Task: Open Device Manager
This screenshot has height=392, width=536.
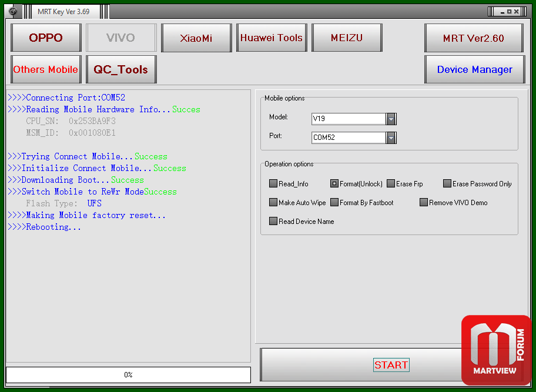Action: coord(474,69)
